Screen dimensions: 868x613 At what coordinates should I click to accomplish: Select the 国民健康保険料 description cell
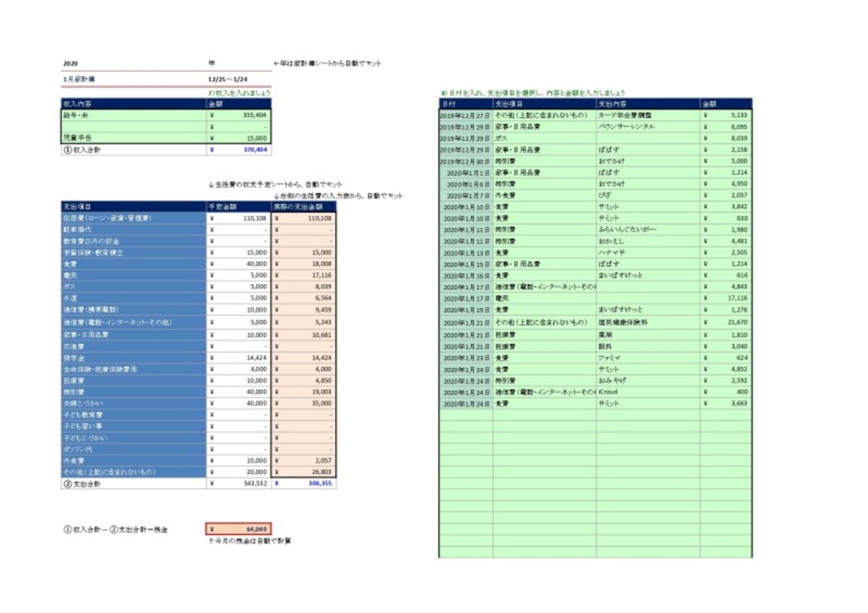[647, 322]
